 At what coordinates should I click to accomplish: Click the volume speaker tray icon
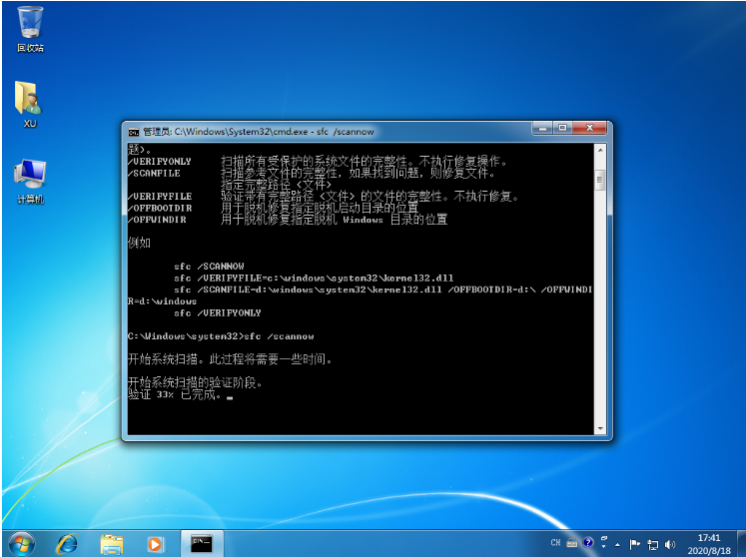[669, 544]
